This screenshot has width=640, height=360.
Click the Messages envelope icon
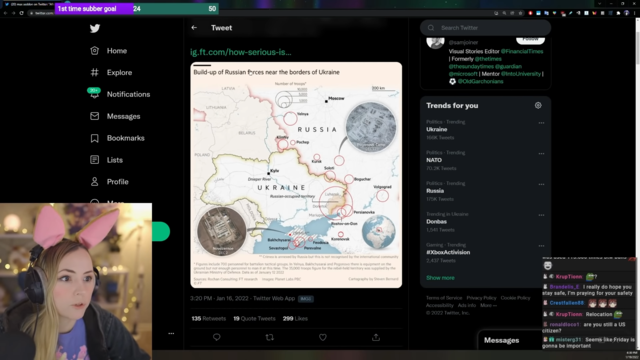click(x=94, y=116)
